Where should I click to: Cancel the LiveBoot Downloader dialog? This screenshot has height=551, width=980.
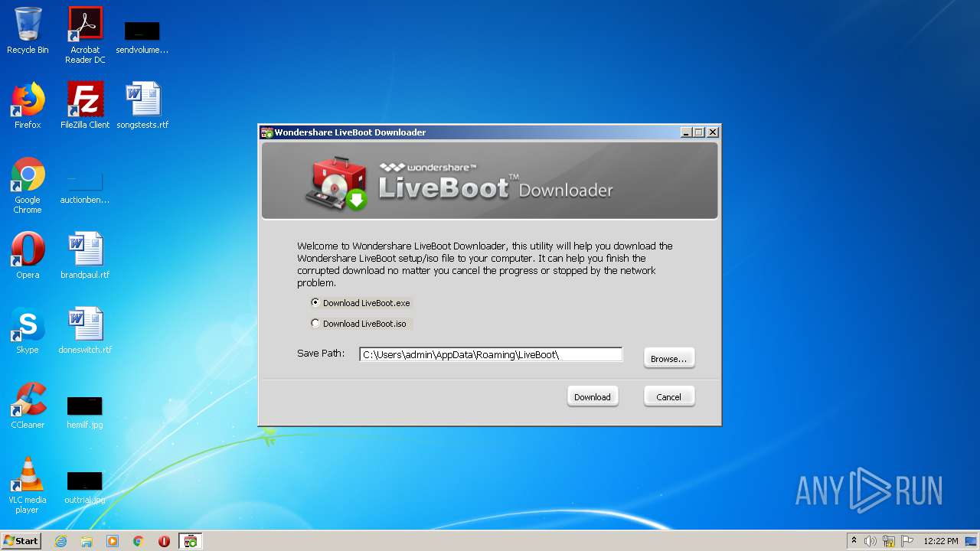point(668,396)
